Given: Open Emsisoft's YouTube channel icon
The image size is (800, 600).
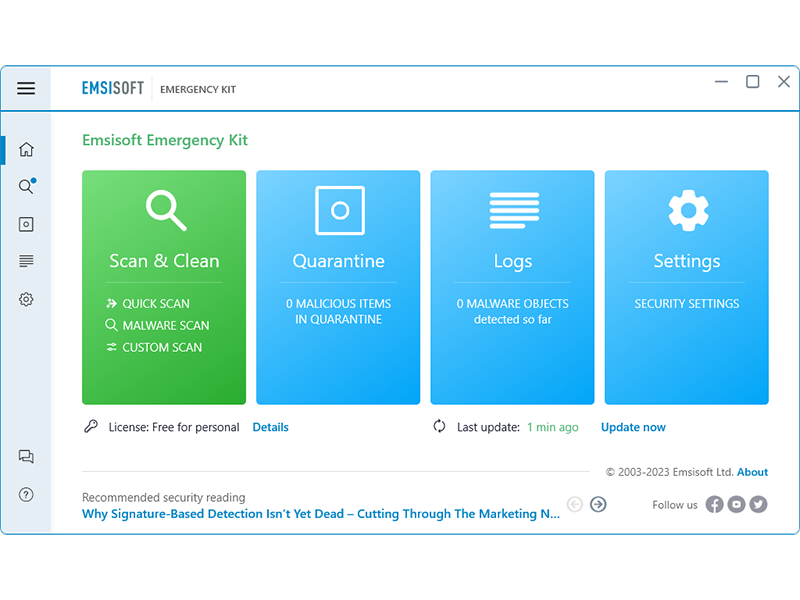Looking at the screenshot, I should pos(736,505).
